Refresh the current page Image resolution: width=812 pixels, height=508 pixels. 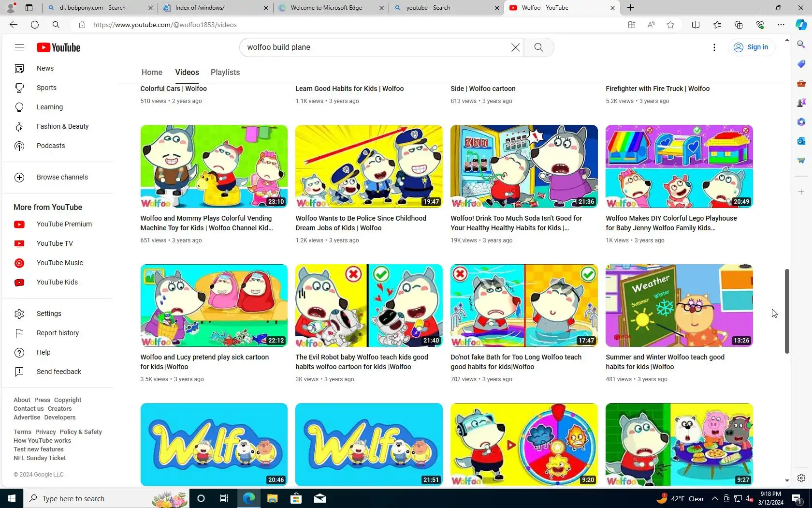[35, 25]
